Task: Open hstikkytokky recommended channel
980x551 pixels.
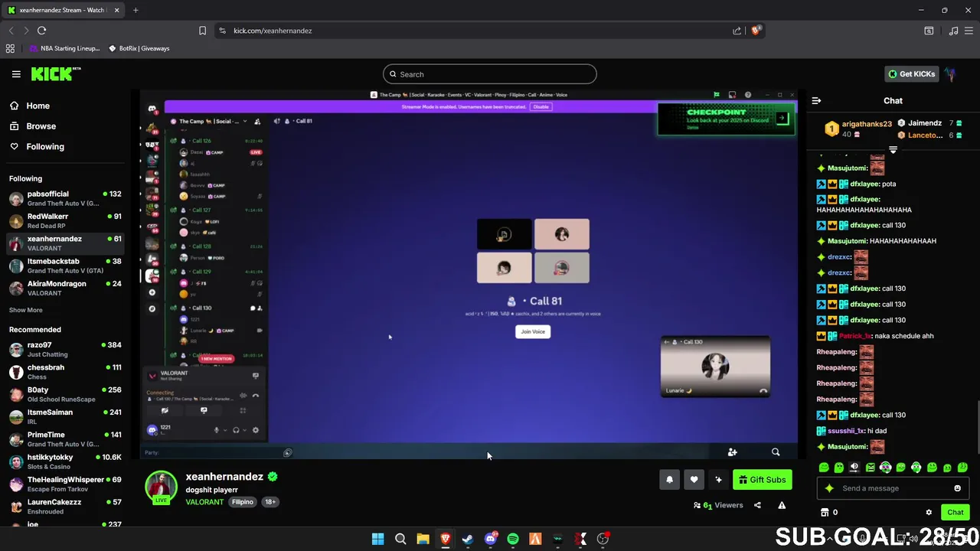Action: [x=65, y=461]
